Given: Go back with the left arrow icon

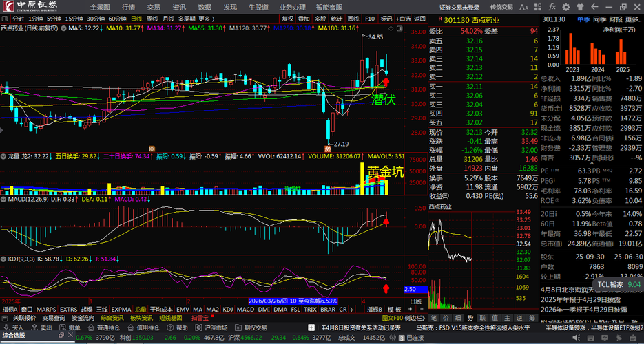Looking at the screenshot, I should (x=594, y=7).
